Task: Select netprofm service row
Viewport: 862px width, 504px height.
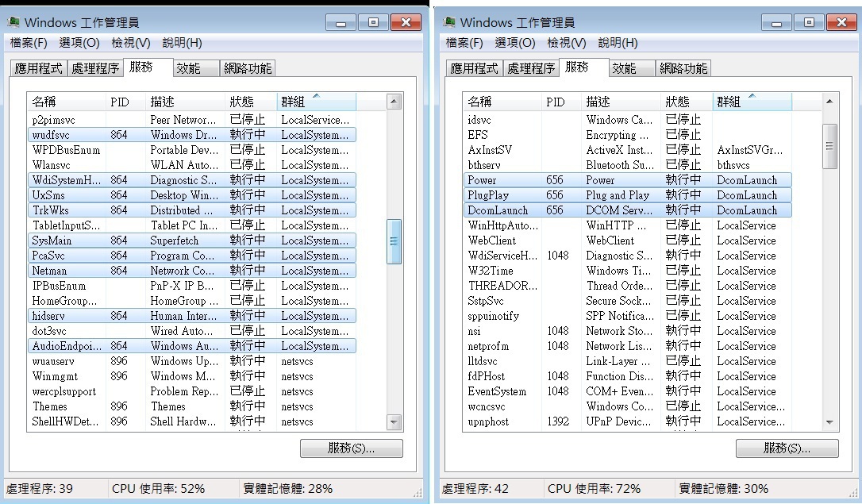Action: [628, 346]
